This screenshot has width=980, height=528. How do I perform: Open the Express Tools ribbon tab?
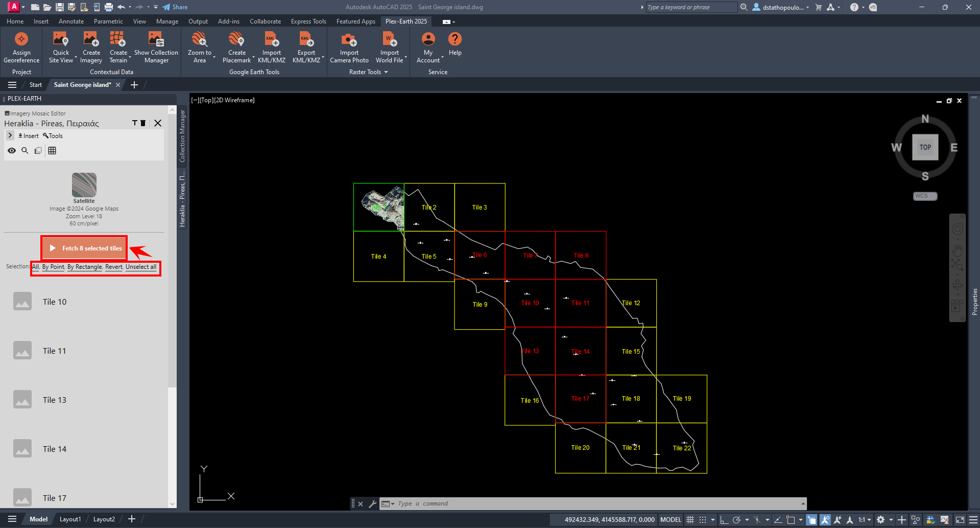[308, 21]
